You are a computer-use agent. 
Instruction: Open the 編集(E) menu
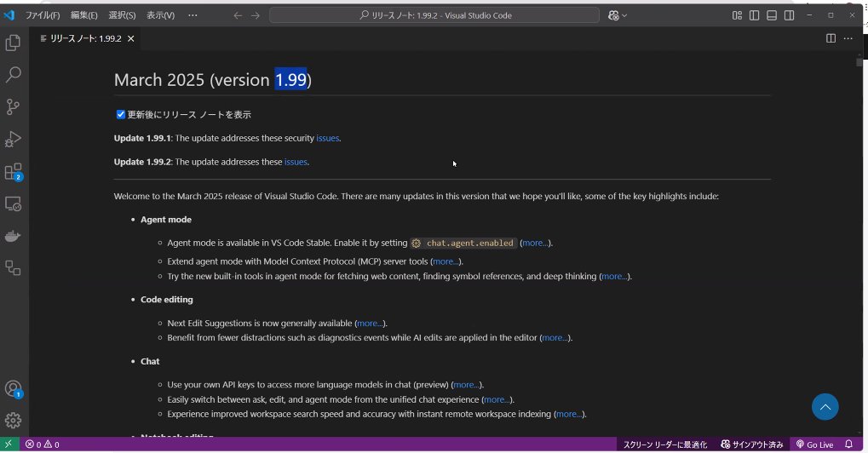tap(84, 15)
